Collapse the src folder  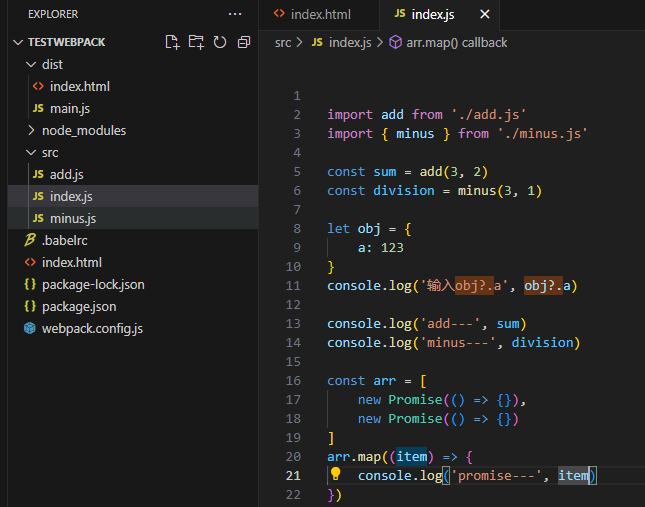point(31,153)
